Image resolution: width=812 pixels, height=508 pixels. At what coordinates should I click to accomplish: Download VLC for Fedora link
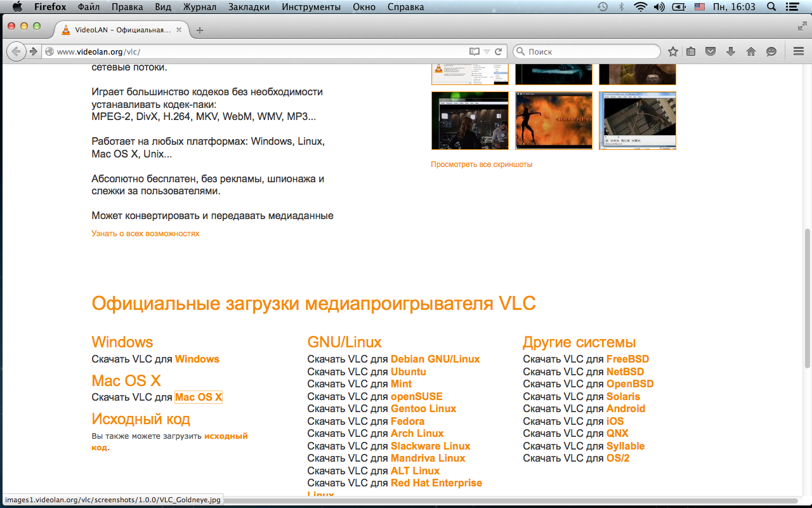coord(407,422)
